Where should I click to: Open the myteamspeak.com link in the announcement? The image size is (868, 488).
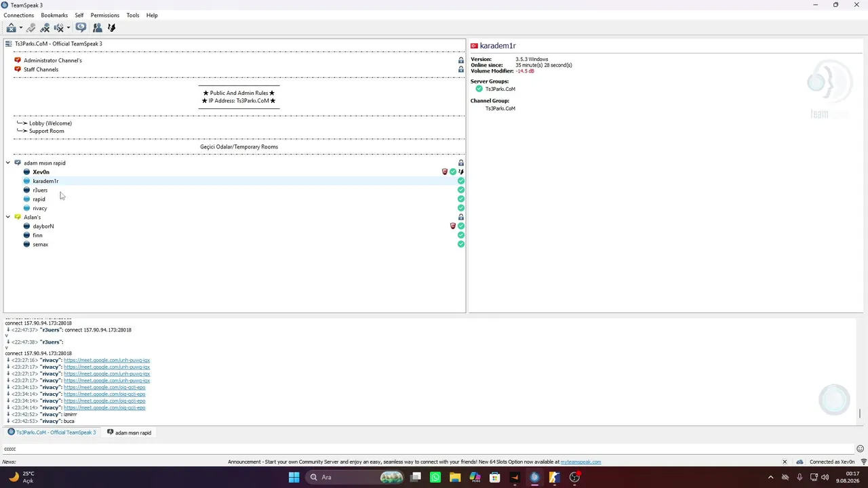[580, 462]
